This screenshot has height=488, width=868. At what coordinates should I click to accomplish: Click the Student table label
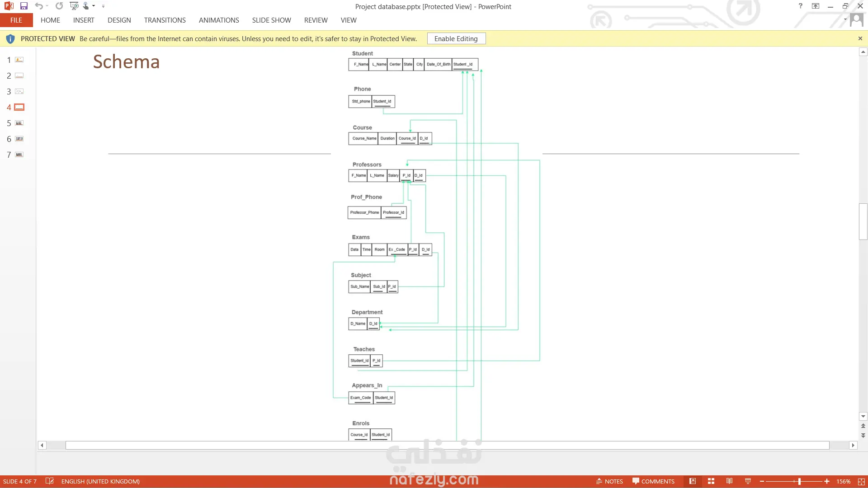tap(363, 53)
